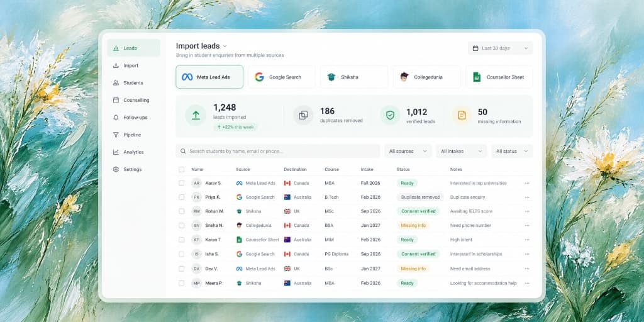Select the Shiksha source card
Image resolution: width=644 pixels, height=322 pixels.
point(354,77)
